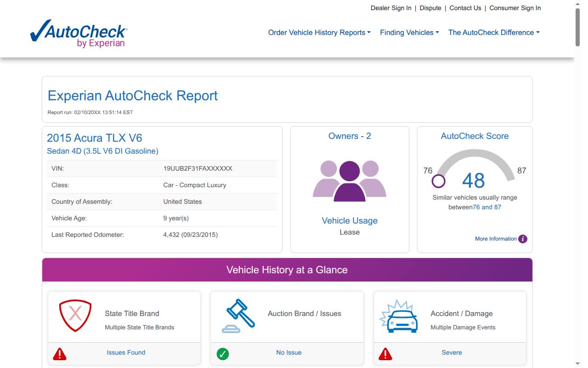Viewport: 588px width, 368px height.
Task: Click the red shield State Title Brand icon
Action: [x=75, y=316]
